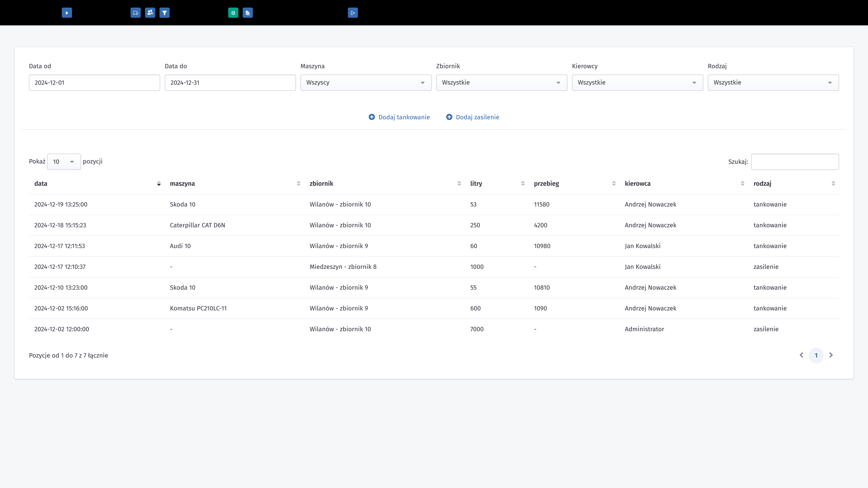This screenshot has height=488, width=868.
Task: Click Komatsu PC210LC-11 cell
Action: (198, 309)
